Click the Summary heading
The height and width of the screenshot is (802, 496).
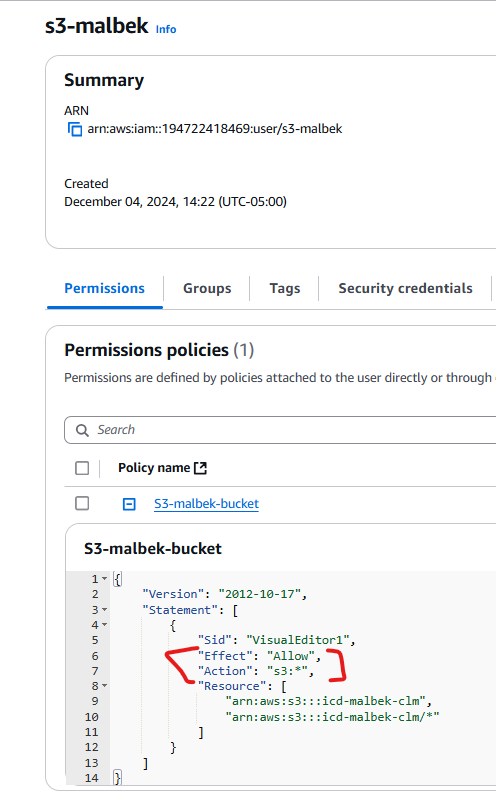(104, 80)
